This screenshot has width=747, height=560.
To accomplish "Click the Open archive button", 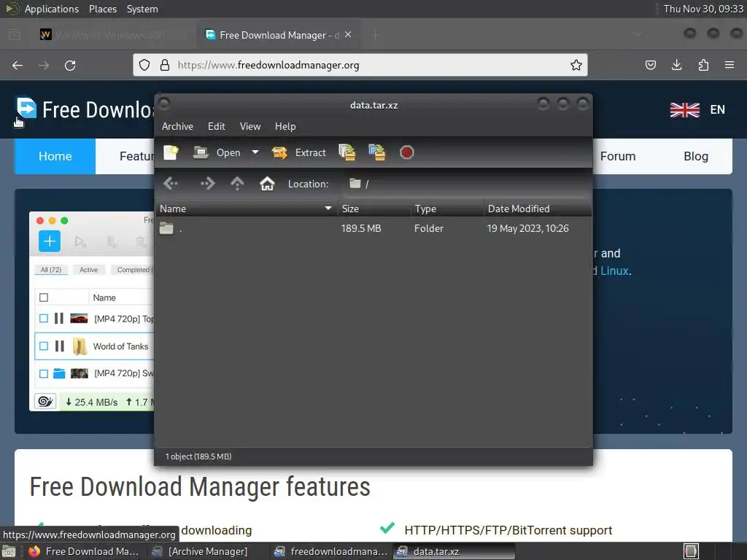I will 217,152.
